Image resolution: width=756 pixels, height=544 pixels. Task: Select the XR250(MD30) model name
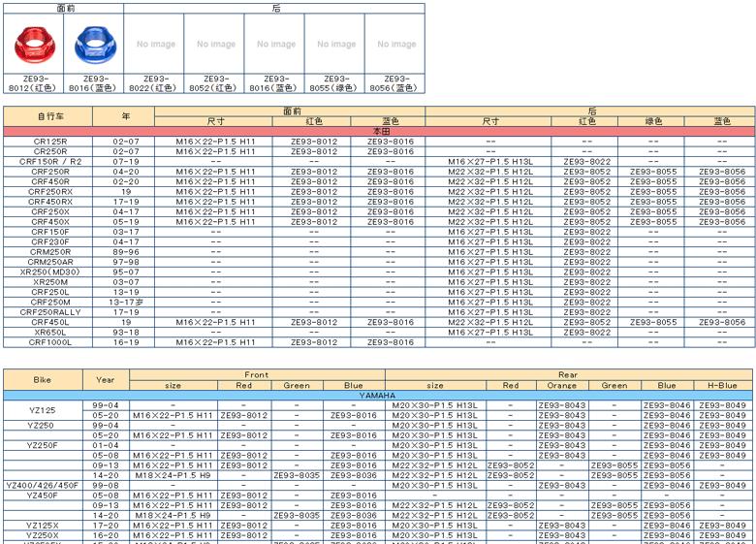[50, 272]
